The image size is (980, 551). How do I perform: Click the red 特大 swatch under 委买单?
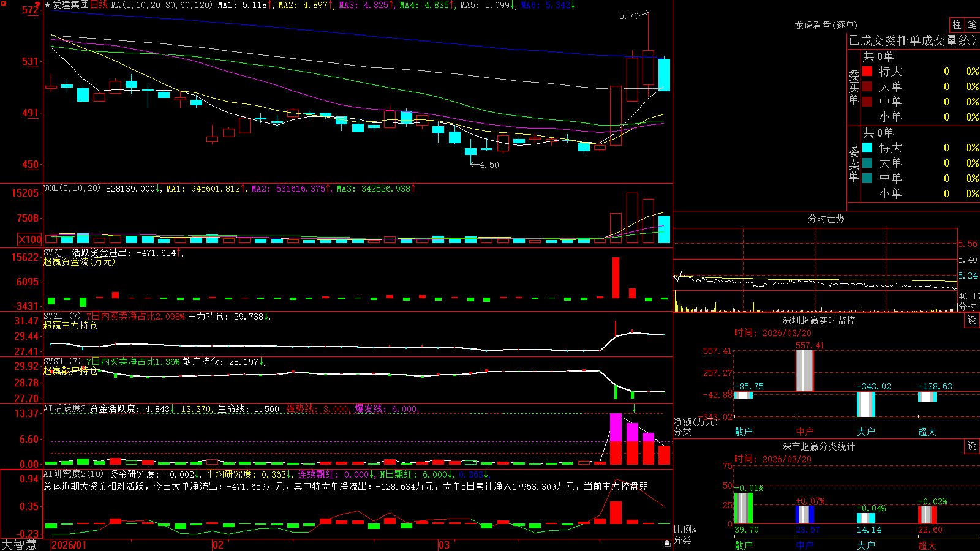(x=867, y=71)
